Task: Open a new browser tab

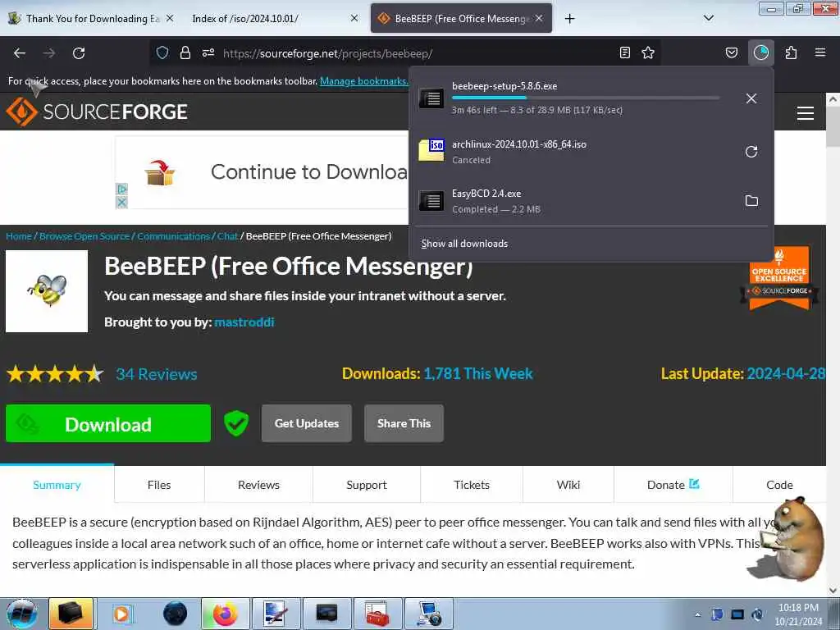Action: 569,19
